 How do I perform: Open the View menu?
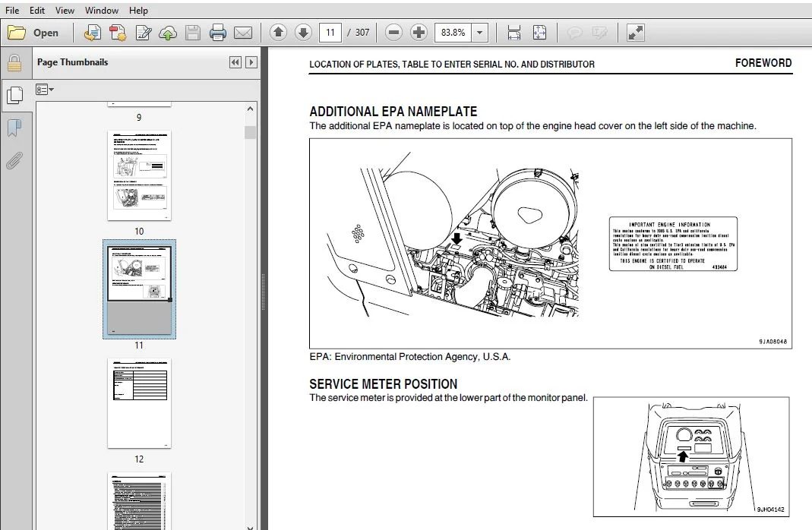tap(65, 11)
